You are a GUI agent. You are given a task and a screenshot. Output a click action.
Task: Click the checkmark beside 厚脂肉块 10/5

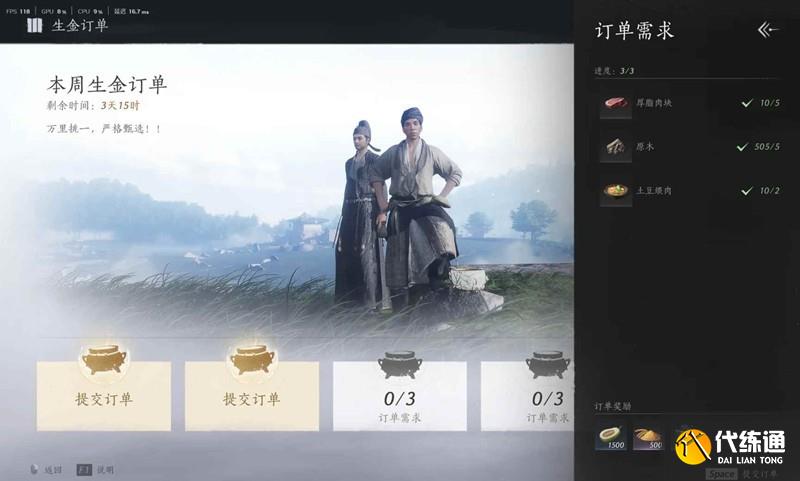(x=747, y=103)
